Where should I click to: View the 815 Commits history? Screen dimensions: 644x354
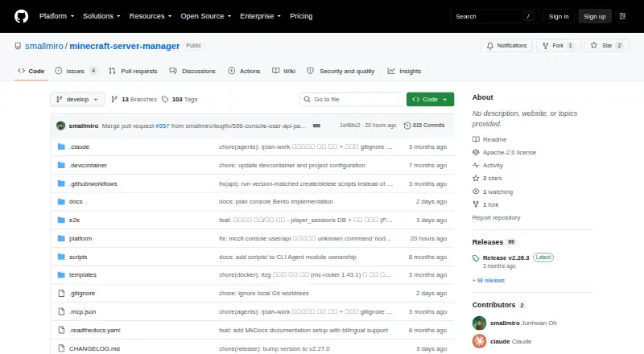pos(424,126)
